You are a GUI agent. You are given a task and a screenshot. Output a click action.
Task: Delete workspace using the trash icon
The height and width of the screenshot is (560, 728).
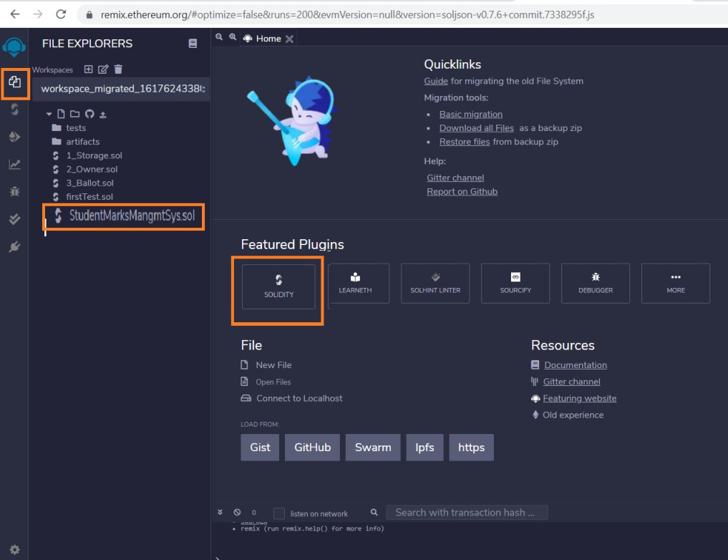tap(118, 69)
